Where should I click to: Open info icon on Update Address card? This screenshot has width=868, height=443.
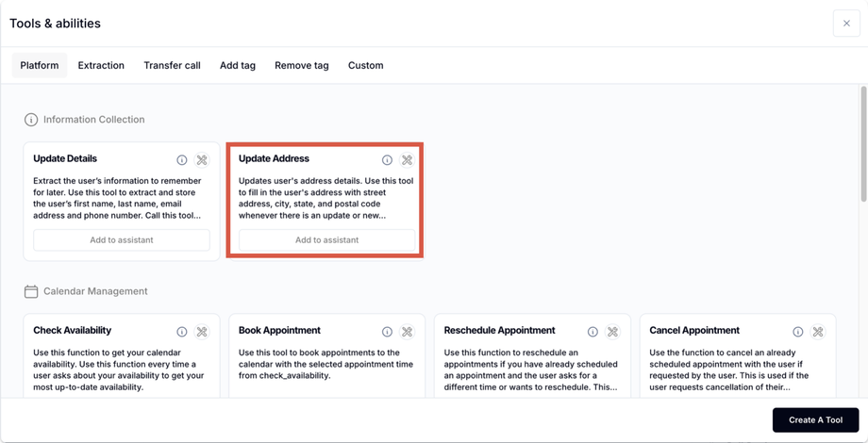coord(387,160)
